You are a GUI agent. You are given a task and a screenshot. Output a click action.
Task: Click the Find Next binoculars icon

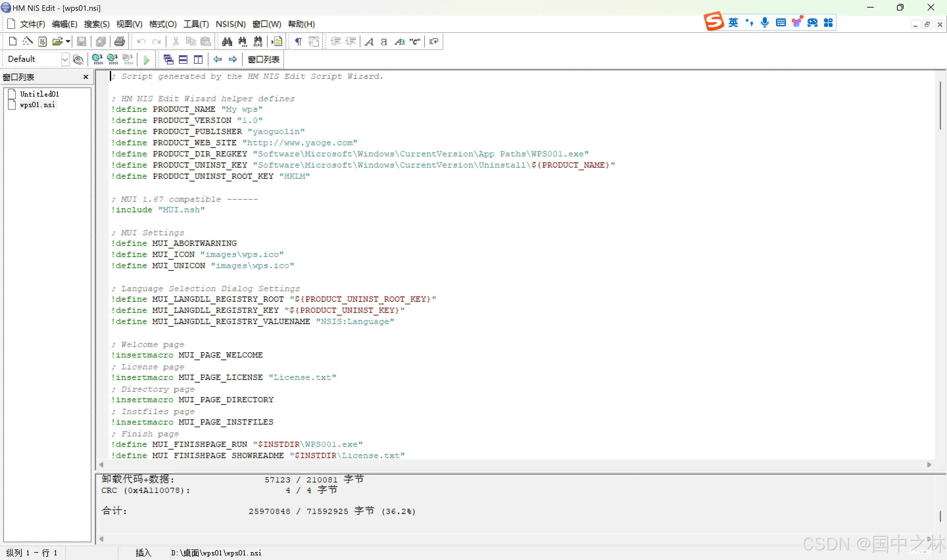click(x=242, y=41)
